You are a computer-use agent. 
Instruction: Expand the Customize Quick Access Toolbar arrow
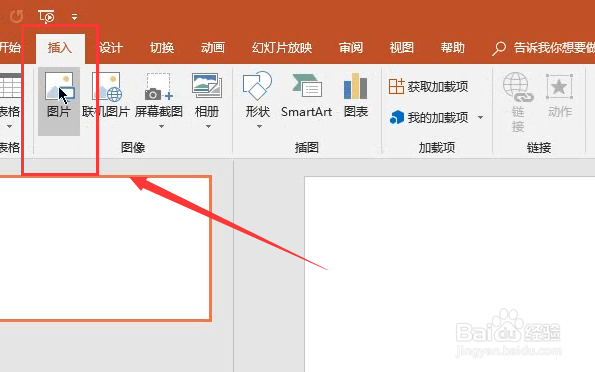click(x=74, y=17)
